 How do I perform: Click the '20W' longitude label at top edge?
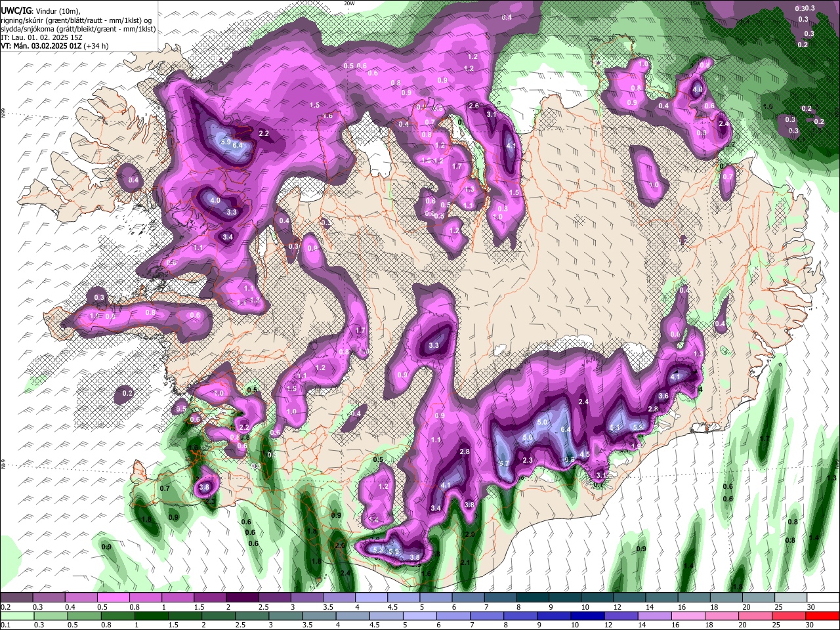pyautogui.click(x=349, y=3)
